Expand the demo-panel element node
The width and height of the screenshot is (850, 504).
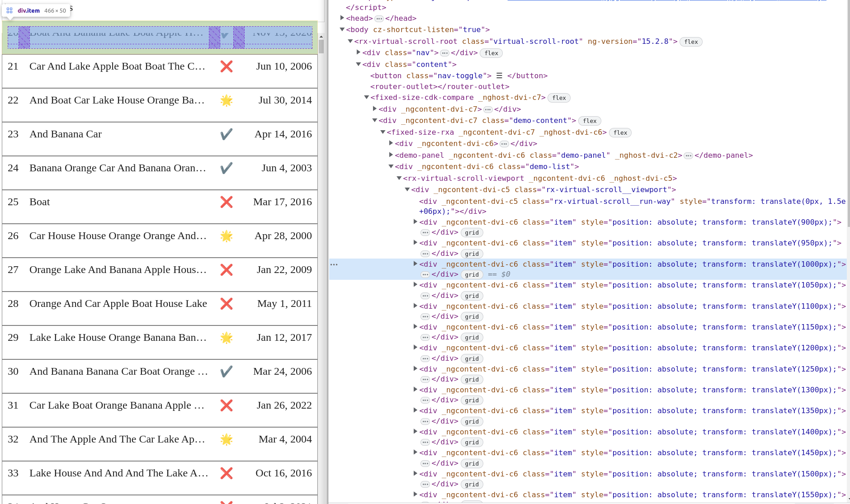point(391,155)
